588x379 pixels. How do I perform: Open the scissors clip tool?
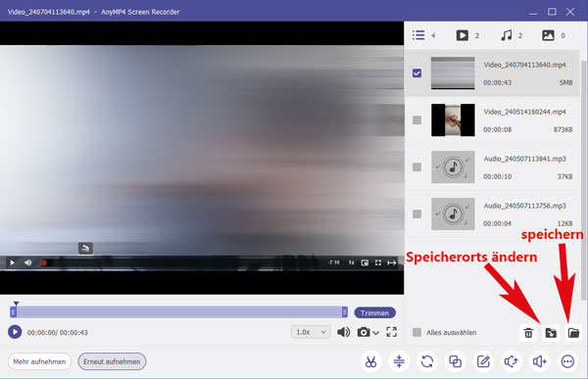point(370,361)
